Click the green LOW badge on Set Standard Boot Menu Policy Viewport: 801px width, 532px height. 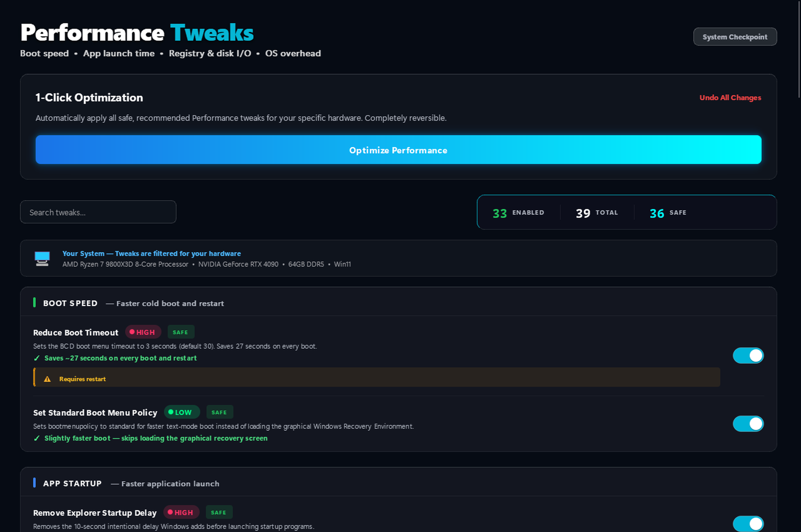coord(182,412)
